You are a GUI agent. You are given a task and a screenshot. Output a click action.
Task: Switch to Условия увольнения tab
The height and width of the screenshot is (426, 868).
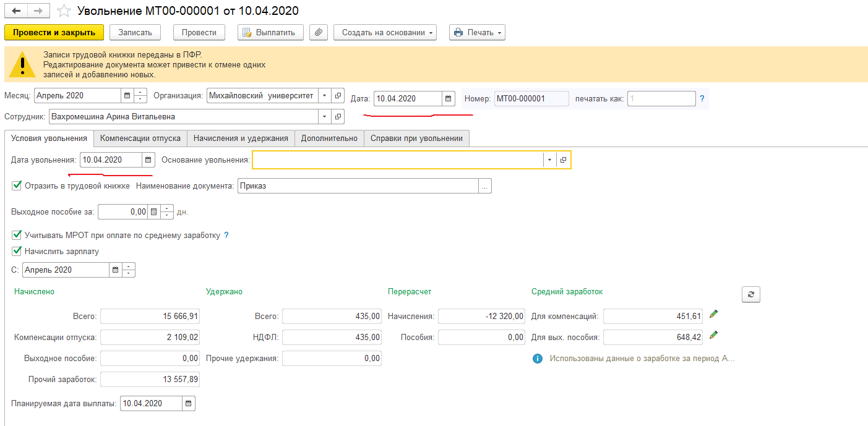[x=49, y=138]
